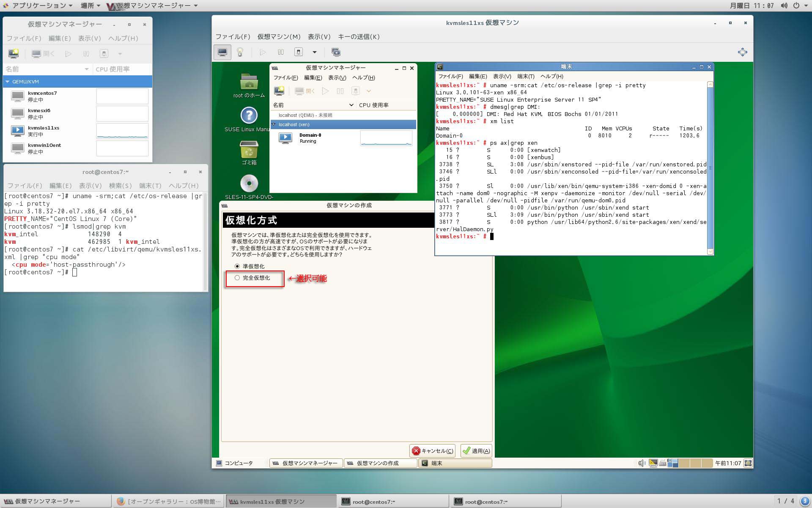This screenshot has width=812, height=508.
Task: Open power menu icon in top panel
Action: tap(796, 6)
